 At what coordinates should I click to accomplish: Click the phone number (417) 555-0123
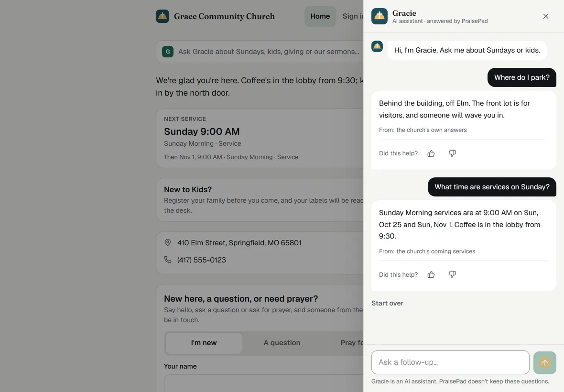[201, 260]
